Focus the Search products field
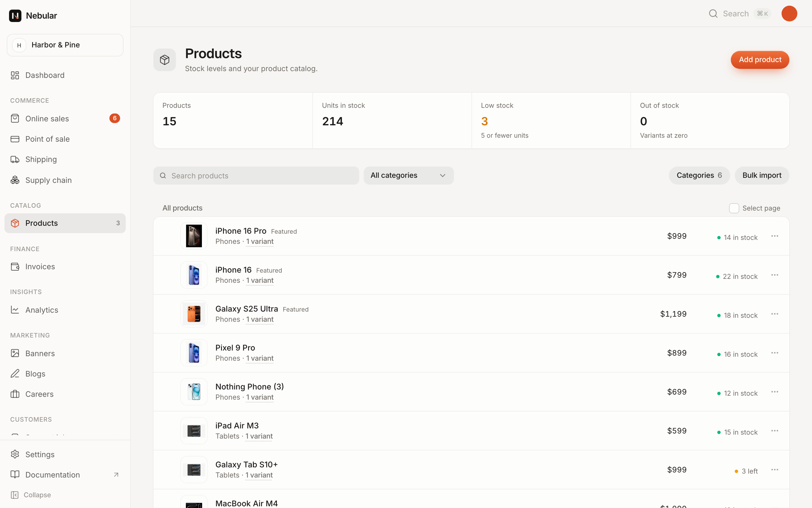 256,176
